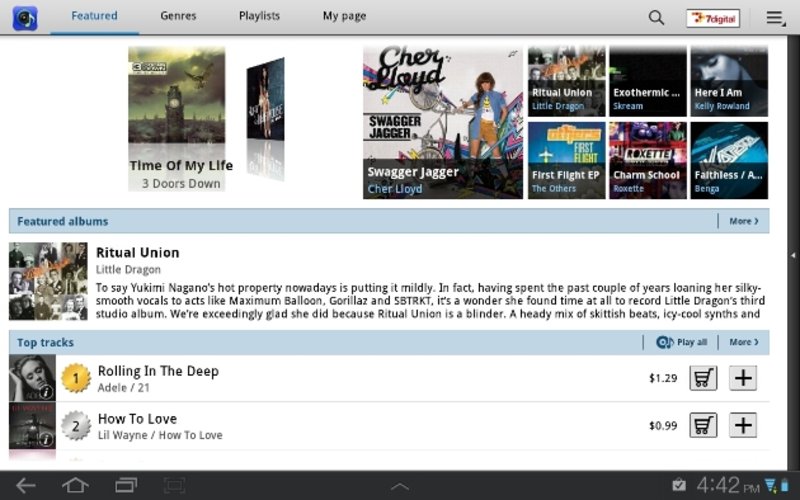Select How To Love track title
Screen dimensions: 800x500
point(137,418)
